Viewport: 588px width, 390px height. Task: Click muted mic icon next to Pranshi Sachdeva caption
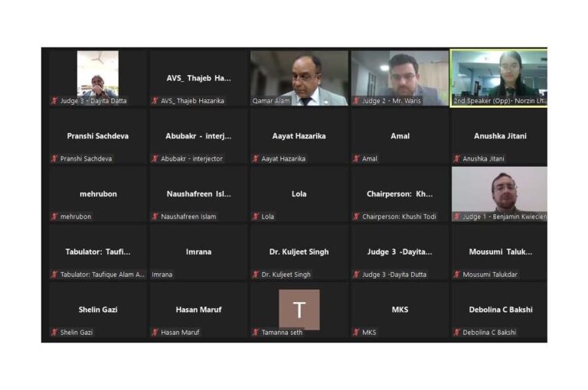[x=54, y=158]
